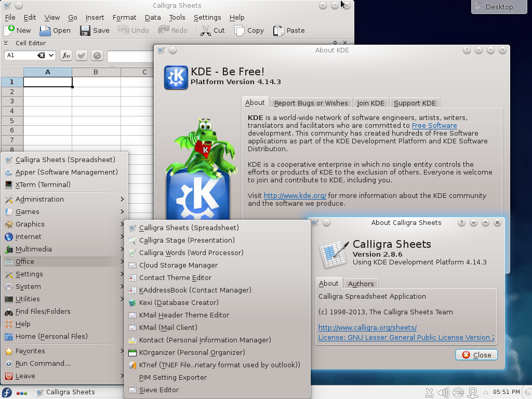Image resolution: width=532 pixels, height=399 pixels.
Task: Select row 3 header
Action: point(12,101)
